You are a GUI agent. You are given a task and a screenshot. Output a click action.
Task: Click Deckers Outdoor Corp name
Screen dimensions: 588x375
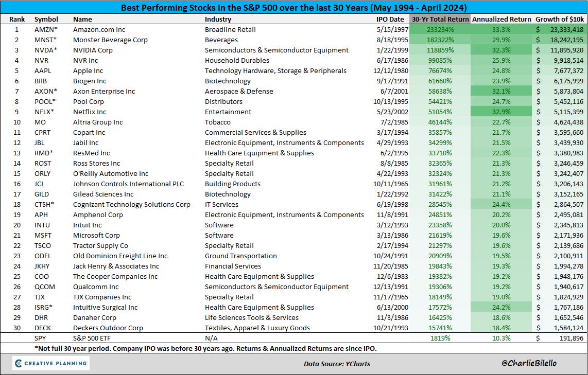coord(108,328)
